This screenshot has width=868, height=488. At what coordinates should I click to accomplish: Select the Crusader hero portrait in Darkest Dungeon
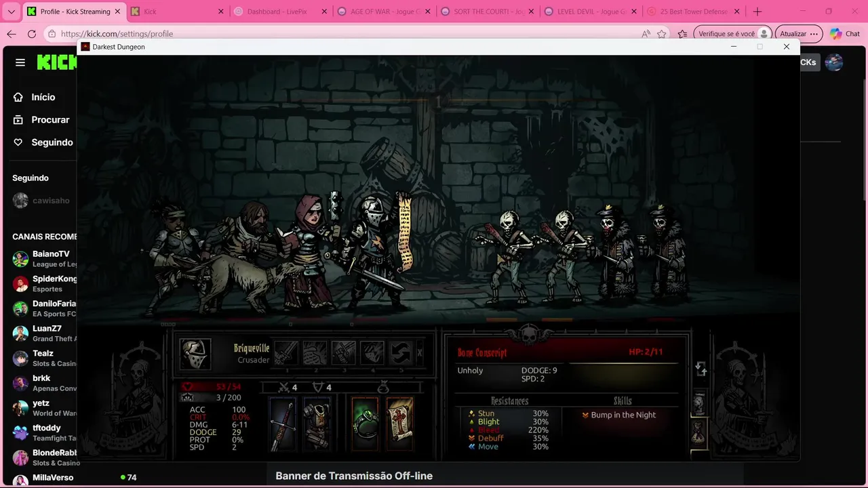coord(195,354)
